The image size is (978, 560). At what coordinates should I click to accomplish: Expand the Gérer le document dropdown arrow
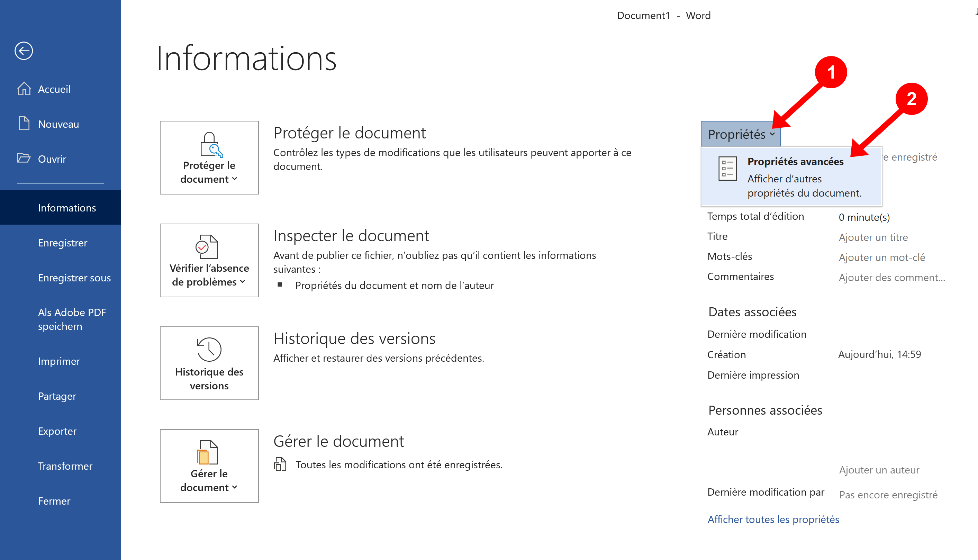235,487
